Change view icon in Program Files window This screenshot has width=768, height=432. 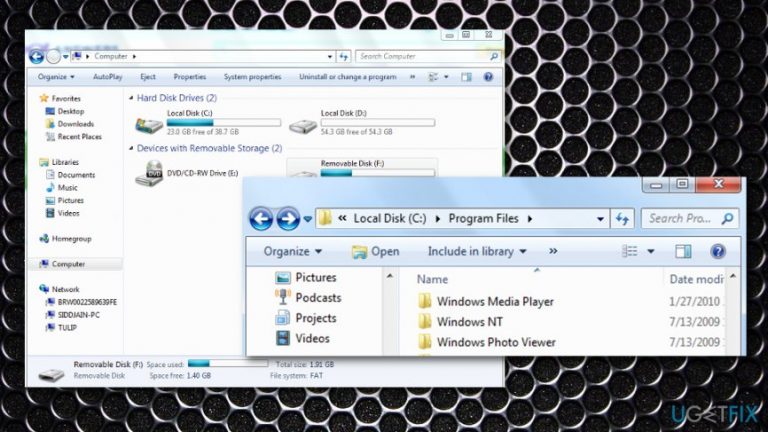629,251
